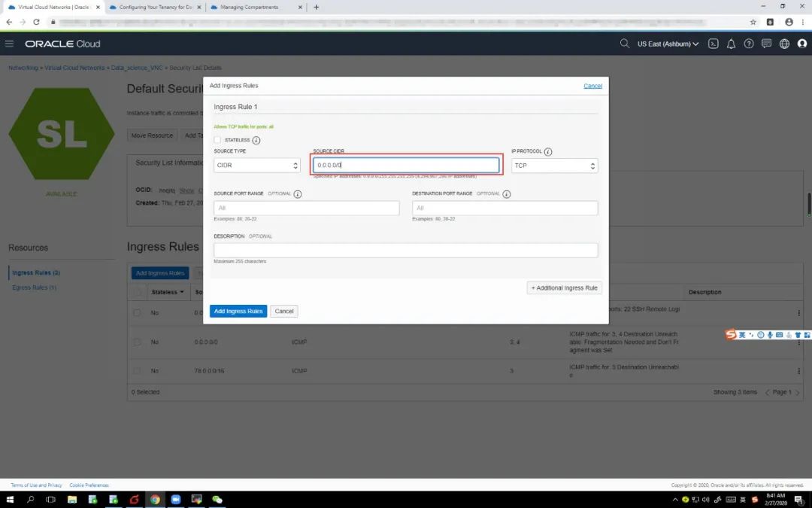The image size is (812, 508).
Task: Open the US East (Ashburn) region dropdown
Action: pos(668,44)
